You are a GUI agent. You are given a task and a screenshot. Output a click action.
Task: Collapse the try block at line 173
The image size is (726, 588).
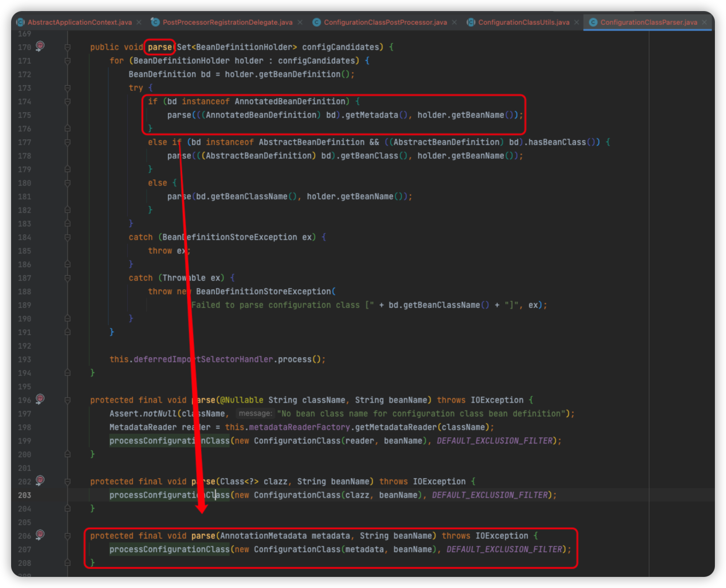pyautogui.click(x=68, y=88)
